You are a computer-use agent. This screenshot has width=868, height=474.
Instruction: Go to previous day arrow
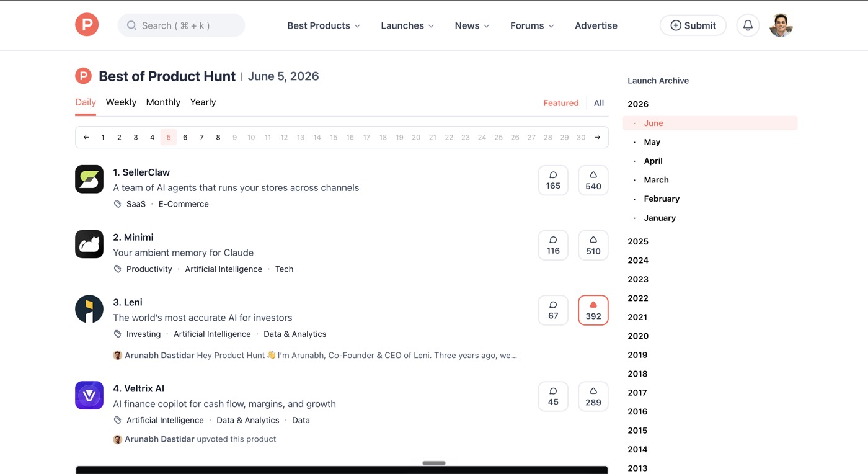pyautogui.click(x=86, y=137)
